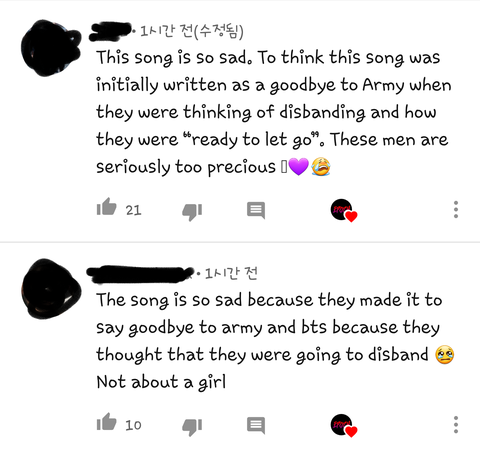Open the second commenter's redacted username

pos(140,274)
